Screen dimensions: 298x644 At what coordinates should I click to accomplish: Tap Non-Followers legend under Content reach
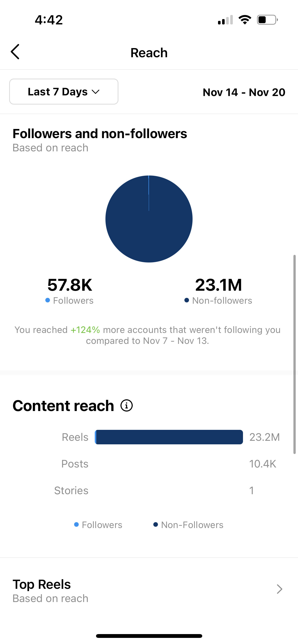(188, 525)
